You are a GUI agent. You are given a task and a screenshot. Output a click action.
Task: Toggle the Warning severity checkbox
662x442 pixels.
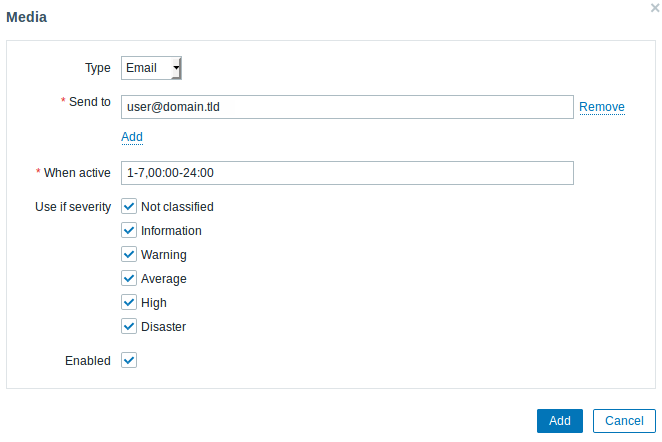[x=129, y=255]
